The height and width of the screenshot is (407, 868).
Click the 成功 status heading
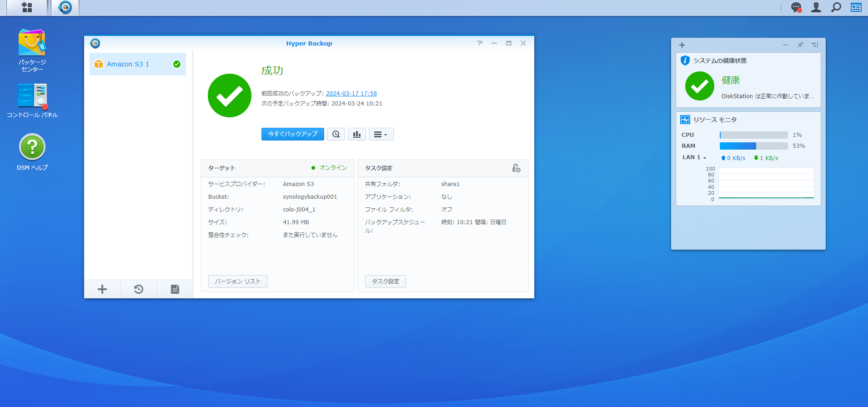[x=272, y=71]
